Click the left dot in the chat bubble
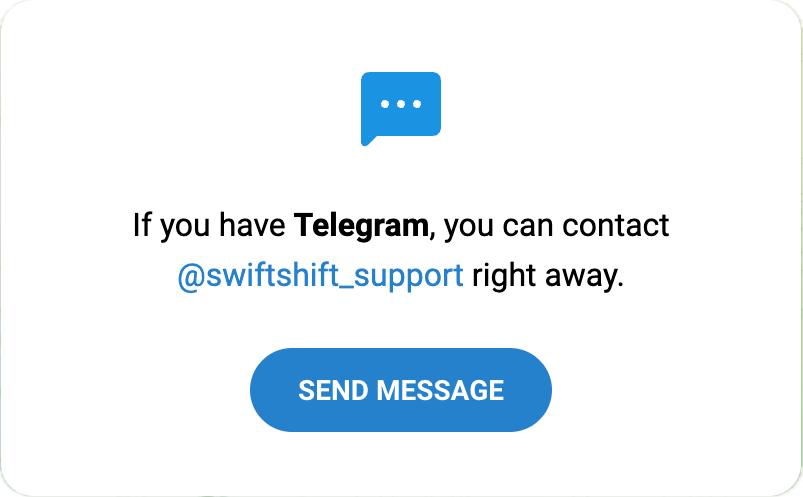Viewport: 803px width, 497px height. click(385, 104)
